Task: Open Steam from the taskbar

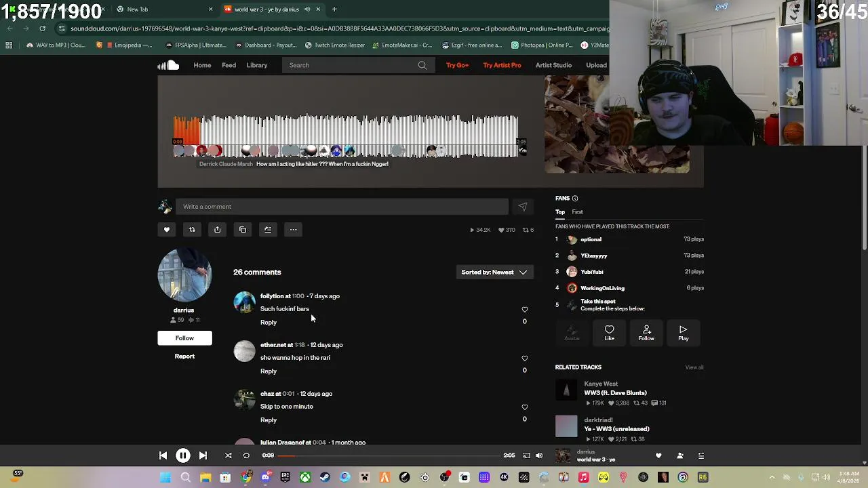Action: (x=325, y=478)
